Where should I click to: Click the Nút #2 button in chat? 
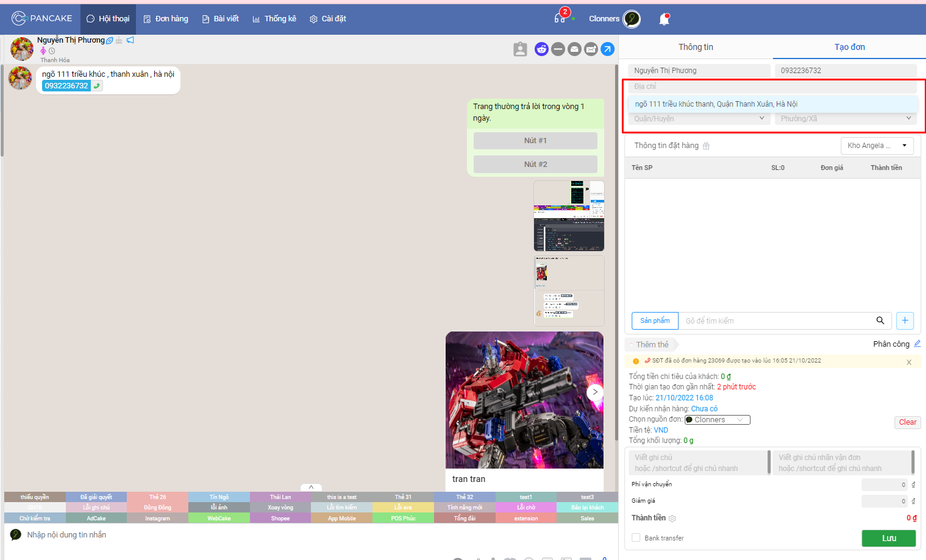point(535,165)
